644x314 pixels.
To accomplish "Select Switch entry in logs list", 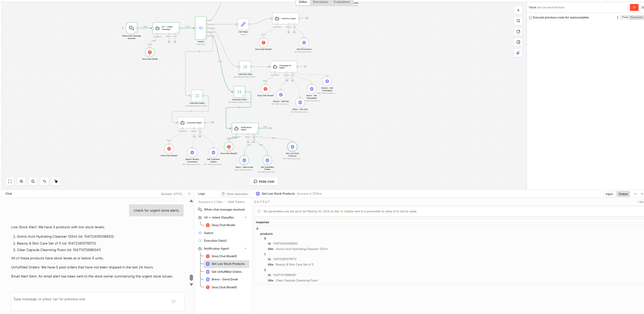I will [209, 233].
